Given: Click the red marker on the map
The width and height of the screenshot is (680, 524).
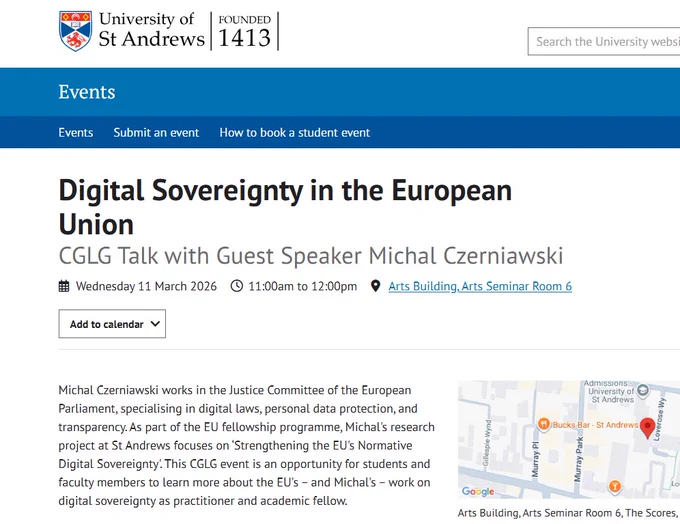Looking at the screenshot, I should tap(647, 428).
